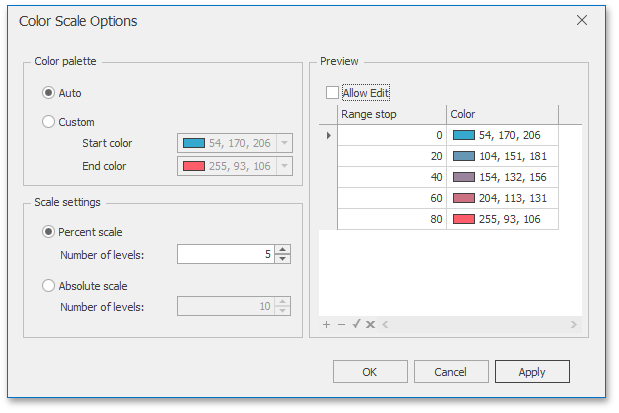Click the Color column header
Screen dimensions: 619x413
(x=501, y=114)
